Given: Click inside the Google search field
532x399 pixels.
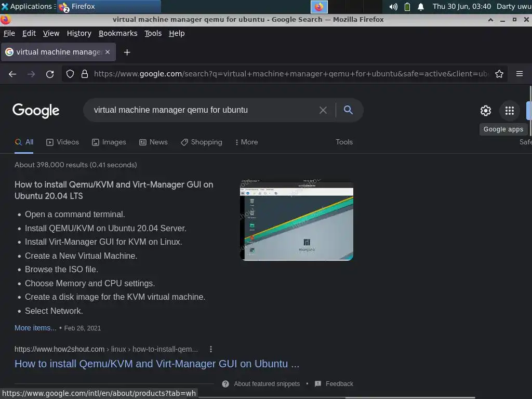Looking at the screenshot, I should (204, 110).
